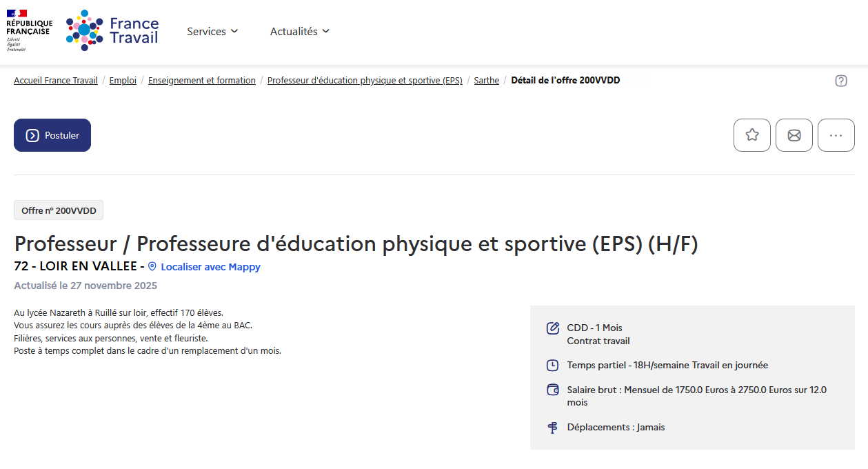Send the offer via envelope icon
The width and height of the screenshot is (868, 469).
794,135
